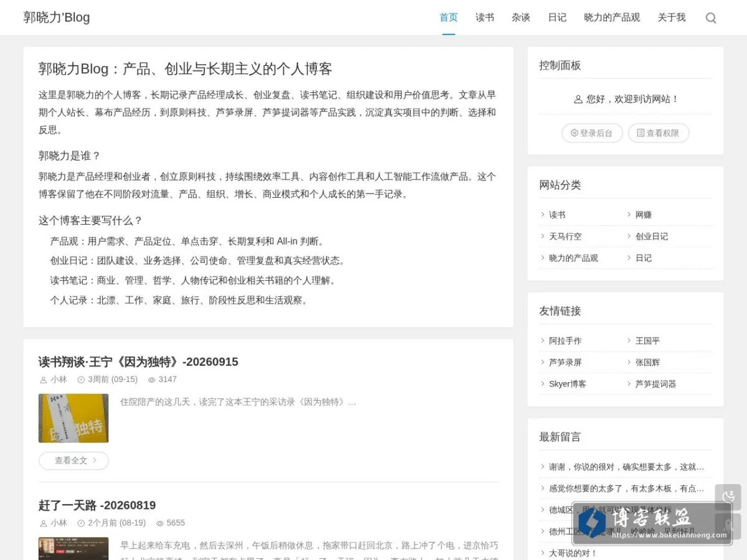Open the post title 赶了一天路 -20260819

point(97,505)
